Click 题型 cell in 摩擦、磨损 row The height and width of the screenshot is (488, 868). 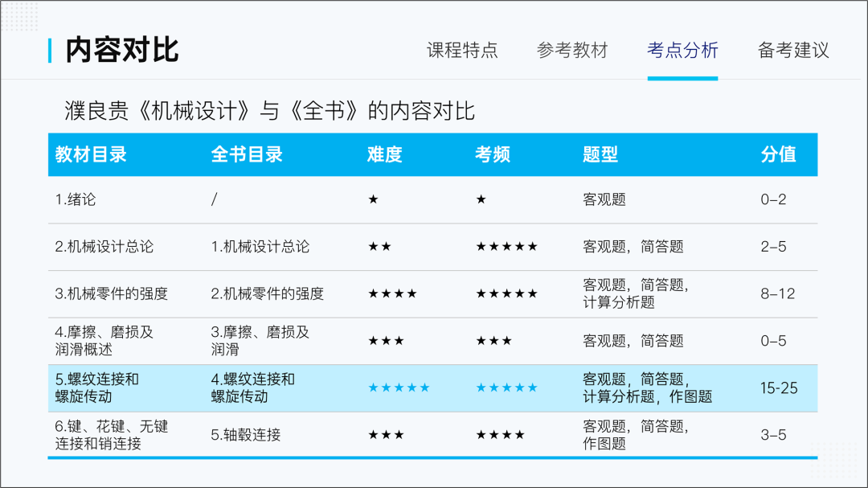pos(633,341)
